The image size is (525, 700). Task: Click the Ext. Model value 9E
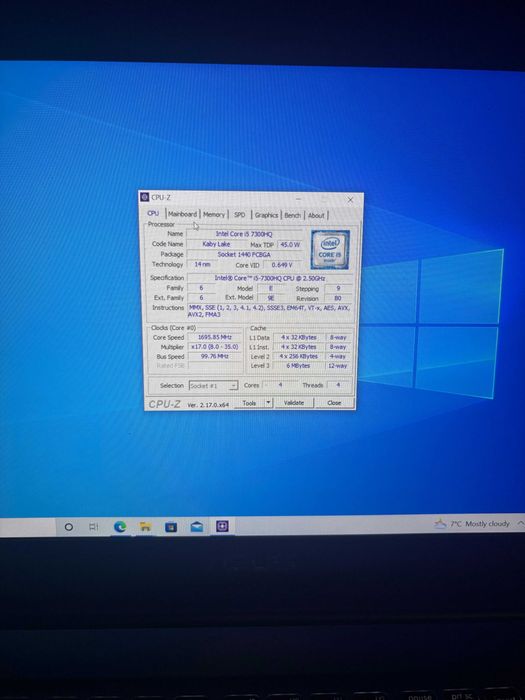[x=271, y=298]
